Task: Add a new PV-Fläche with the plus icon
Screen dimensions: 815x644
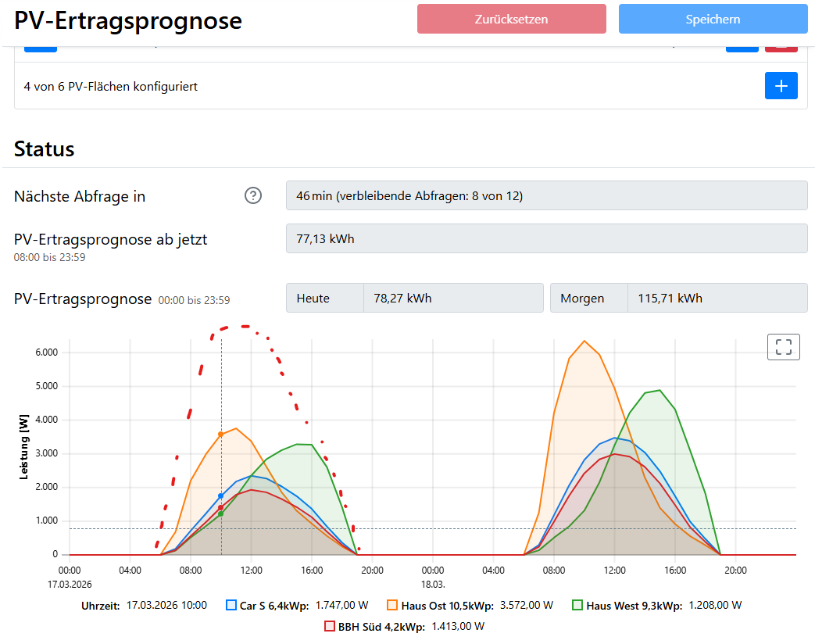Action: [781, 86]
